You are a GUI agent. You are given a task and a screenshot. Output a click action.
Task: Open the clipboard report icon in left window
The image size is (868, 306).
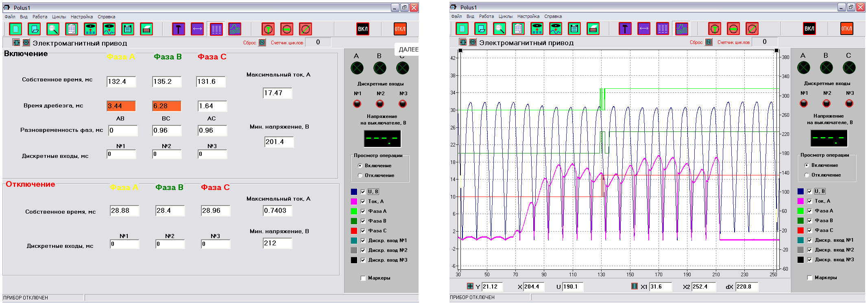point(72,29)
